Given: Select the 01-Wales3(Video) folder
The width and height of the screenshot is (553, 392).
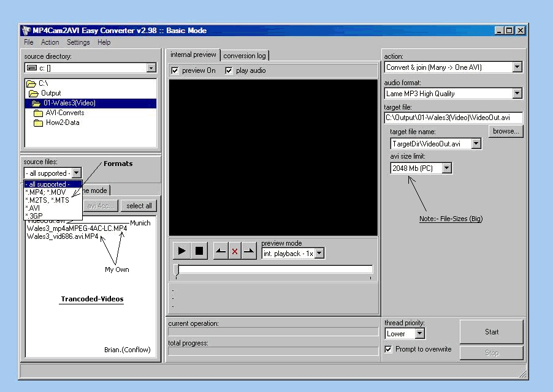Looking at the screenshot, I should 91,103.
